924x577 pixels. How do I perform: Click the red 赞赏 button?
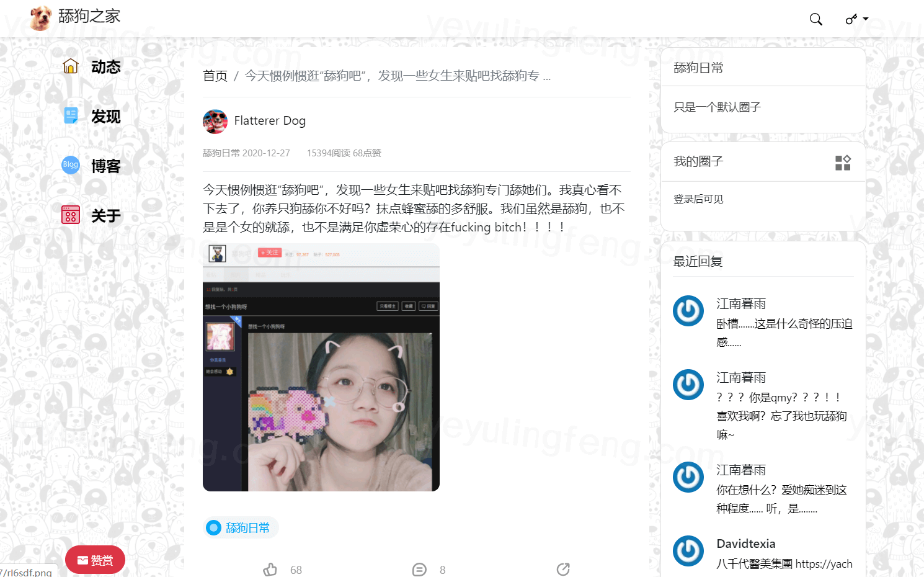tap(95, 560)
